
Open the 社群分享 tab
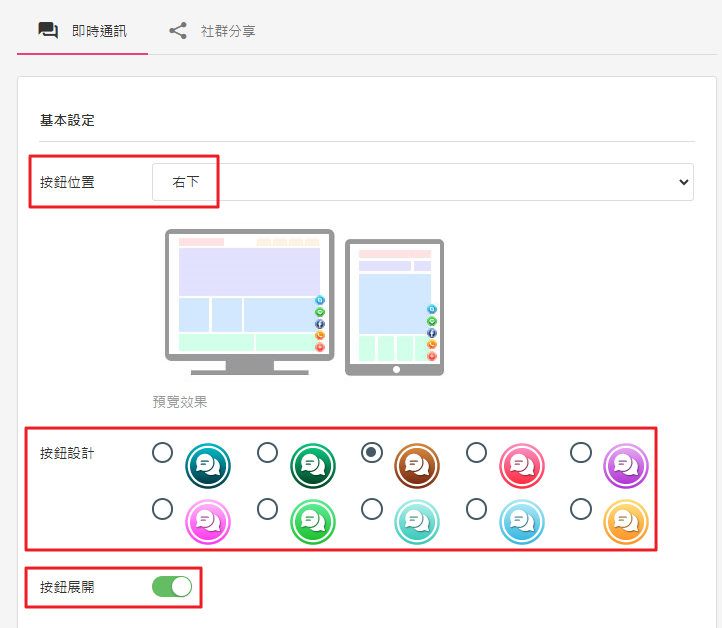pos(212,31)
